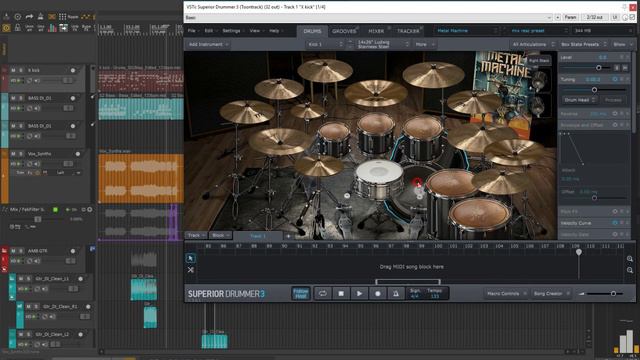The image size is (640, 360).
Task: Open the More dropdown next to drum selector
Action: click(424, 44)
